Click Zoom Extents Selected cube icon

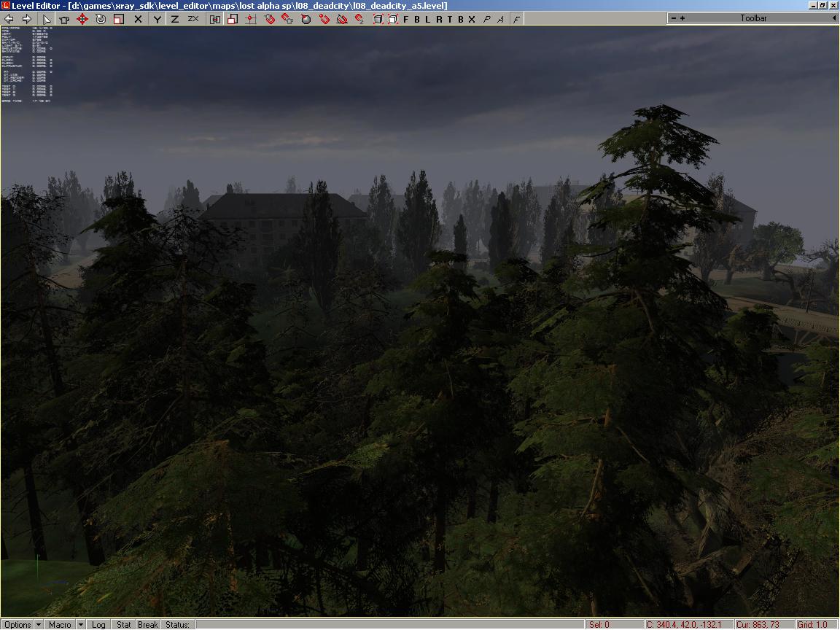click(x=393, y=19)
